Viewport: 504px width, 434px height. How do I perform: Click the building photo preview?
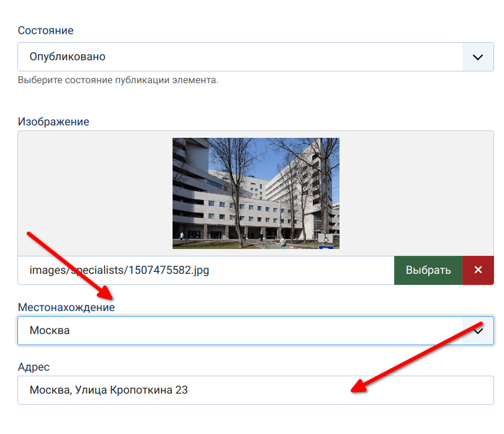click(256, 193)
